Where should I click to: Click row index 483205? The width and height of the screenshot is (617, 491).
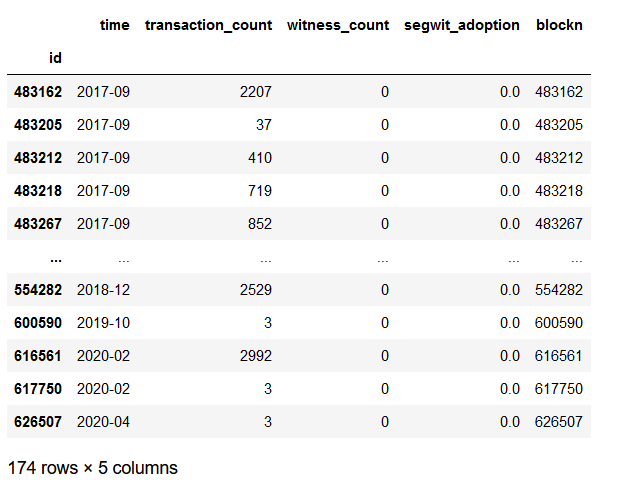(38, 125)
